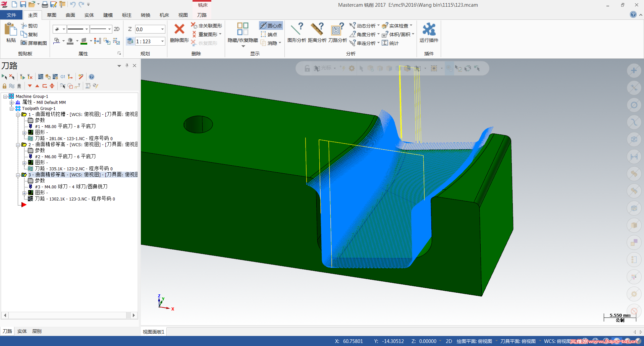
Task: Click the New file icon
Action: coord(14,4)
